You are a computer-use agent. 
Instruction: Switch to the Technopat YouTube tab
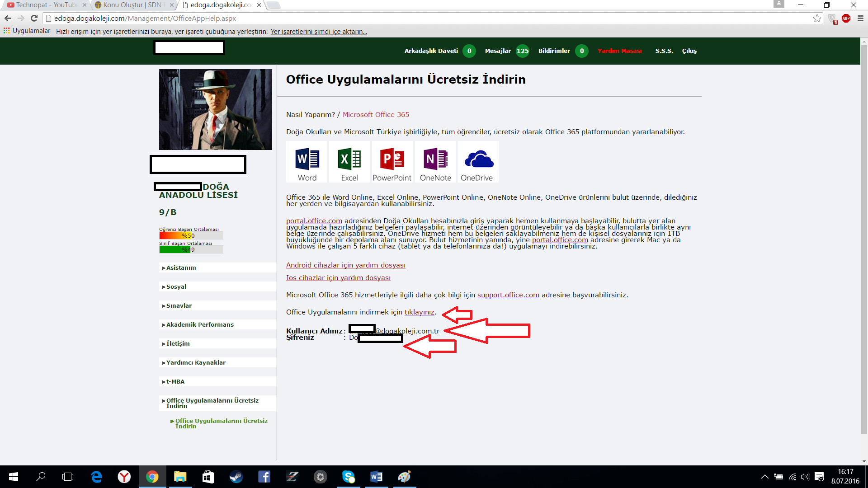point(45,5)
